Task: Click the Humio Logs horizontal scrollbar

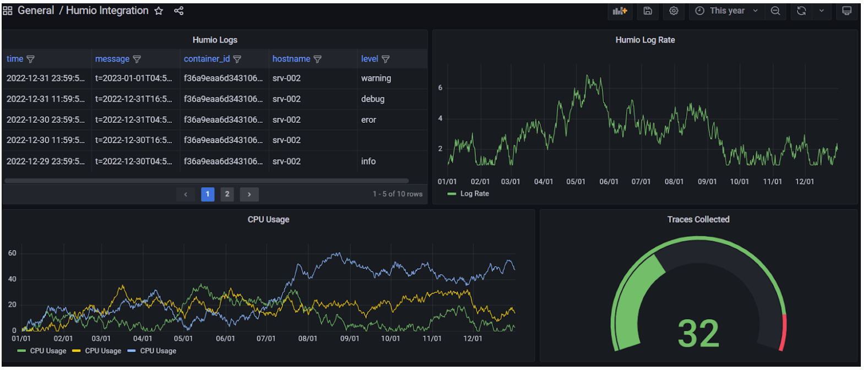Action: 207,181
